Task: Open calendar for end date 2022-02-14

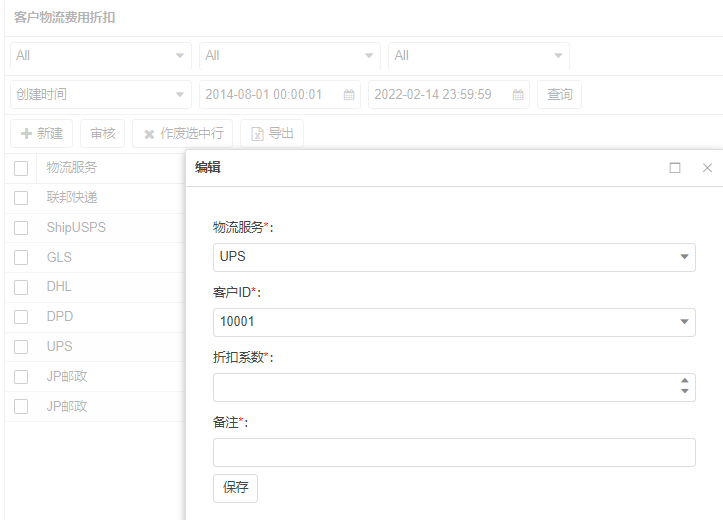Action: [x=518, y=95]
